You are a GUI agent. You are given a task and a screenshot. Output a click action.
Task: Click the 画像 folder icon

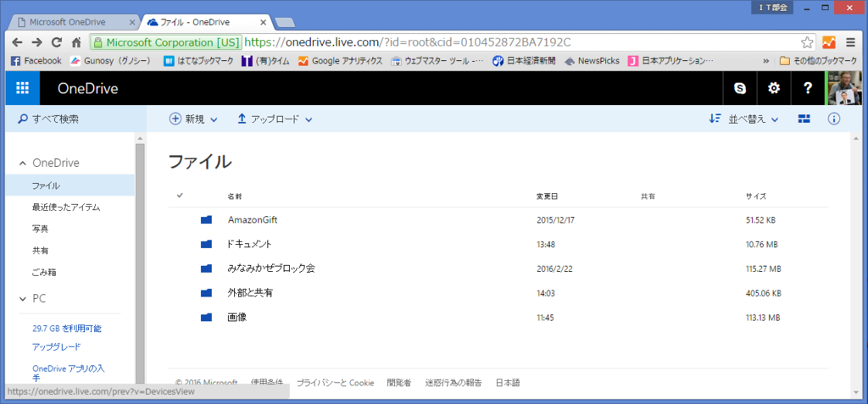pyautogui.click(x=207, y=317)
